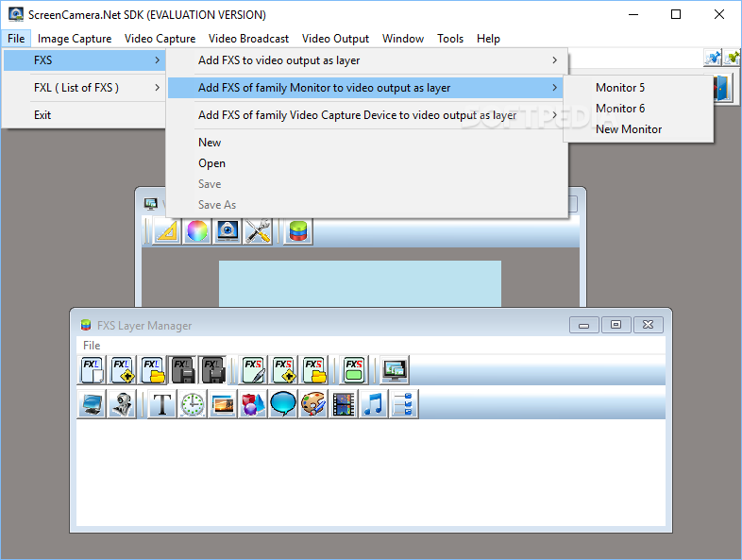Click the light blue video preview area
Viewport: 742px width, 560px height.
tap(360, 283)
